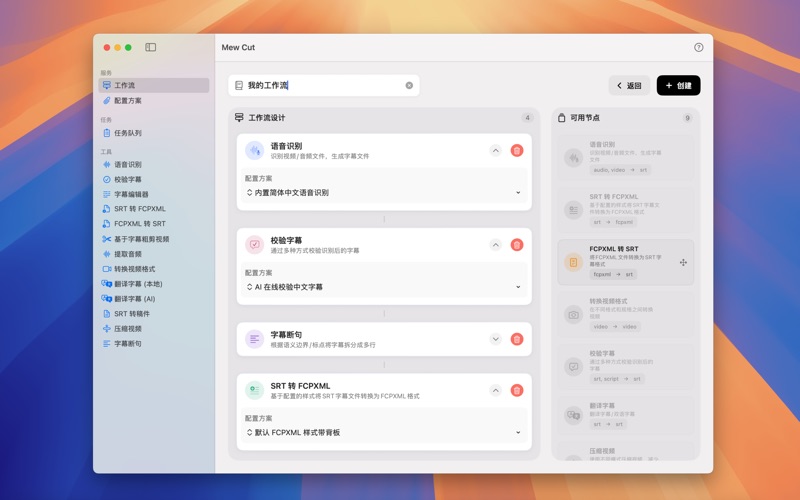This screenshot has height=500, width=800.
Task: Click the 校验字幕 node check icon
Action: tap(255, 245)
